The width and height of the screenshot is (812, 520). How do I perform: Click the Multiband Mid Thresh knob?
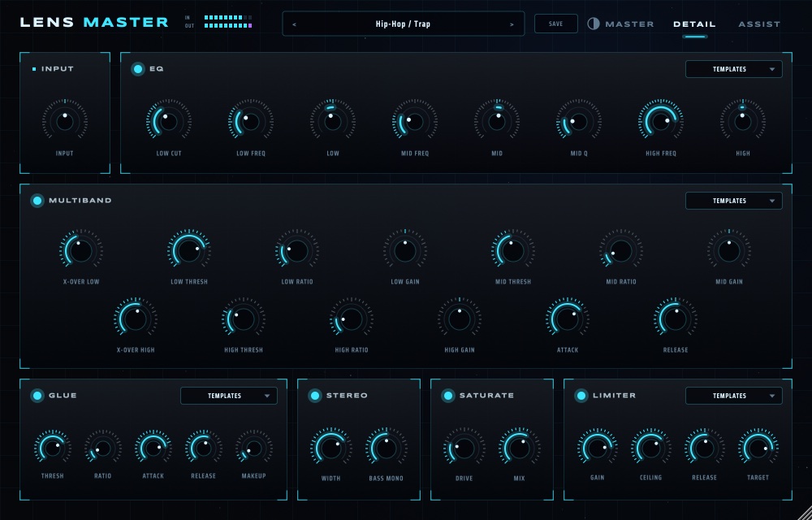coord(512,251)
